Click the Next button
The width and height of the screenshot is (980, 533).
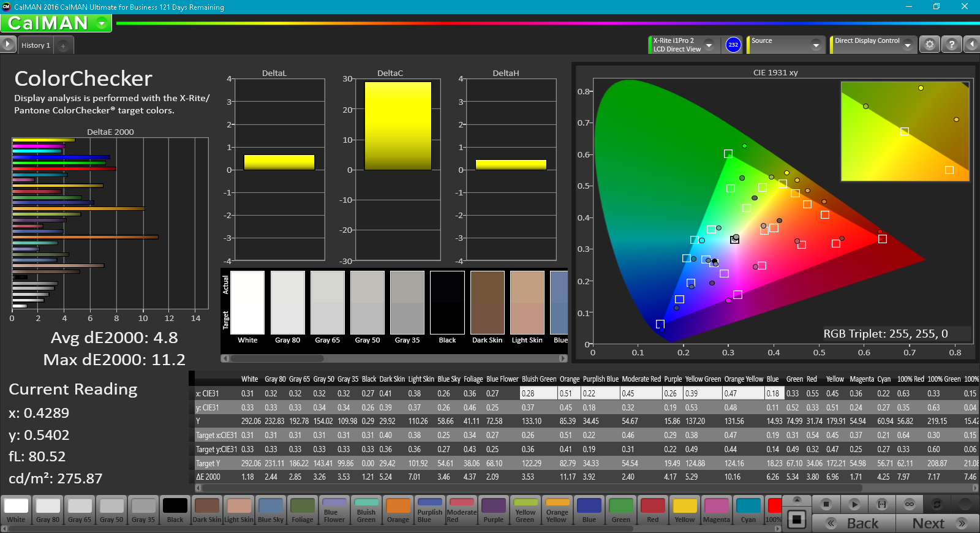(x=937, y=523)
